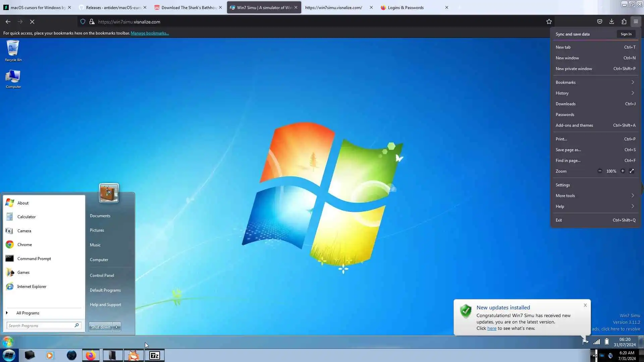
Task: Click the Search Programs input field
Action: (40, 325)
